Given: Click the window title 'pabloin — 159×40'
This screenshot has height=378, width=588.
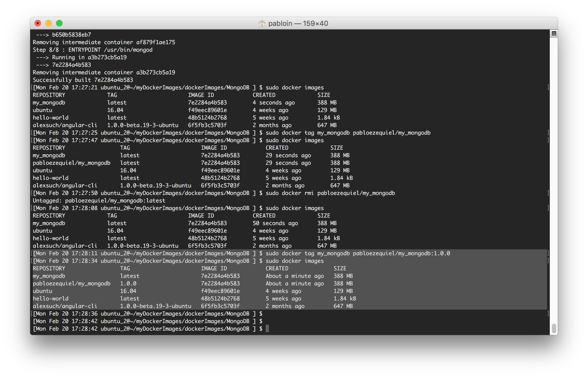Looking at the screenshot, I should (298, 23).
